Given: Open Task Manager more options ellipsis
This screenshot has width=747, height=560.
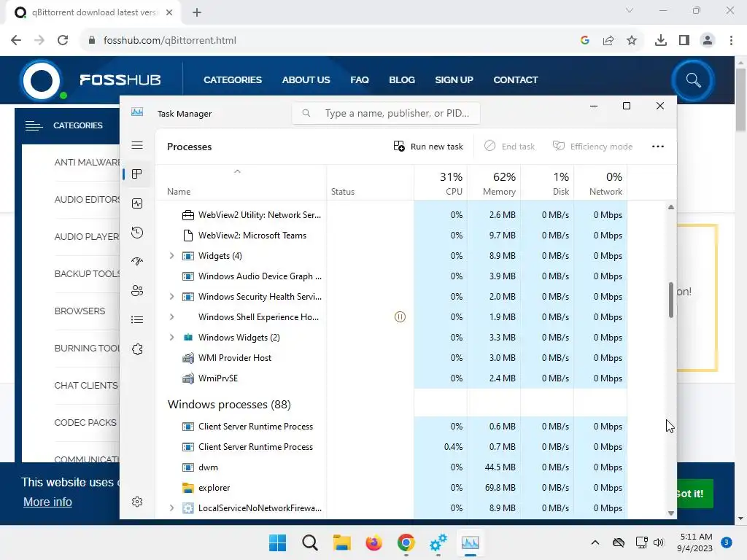Looking at the screenshot, I should pos(658,146).
